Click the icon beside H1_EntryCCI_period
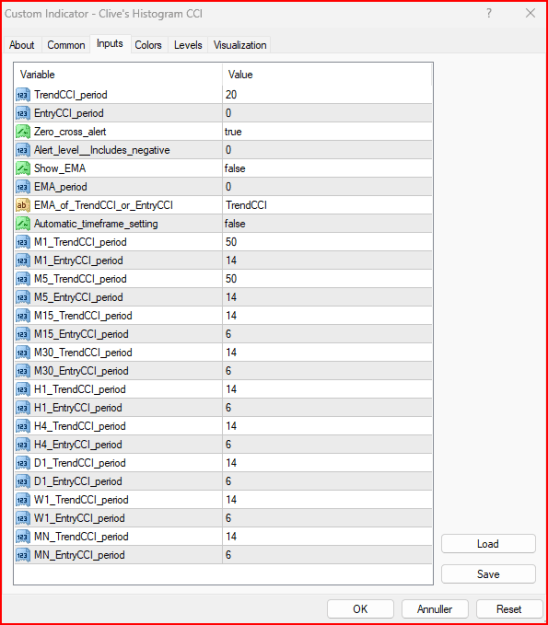The height and width of the screenshot is (625, 548). pos(23,408)
